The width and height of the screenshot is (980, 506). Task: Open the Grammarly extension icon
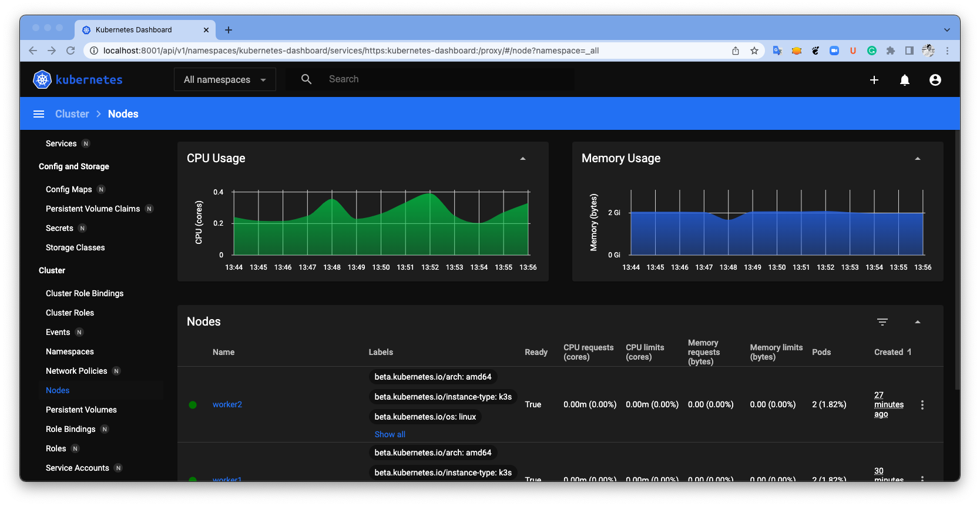tap(872, 51)
